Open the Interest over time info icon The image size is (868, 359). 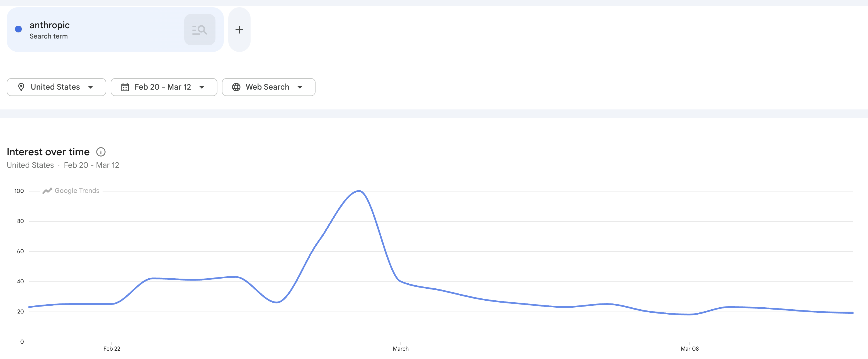click(x=101, y=152)
